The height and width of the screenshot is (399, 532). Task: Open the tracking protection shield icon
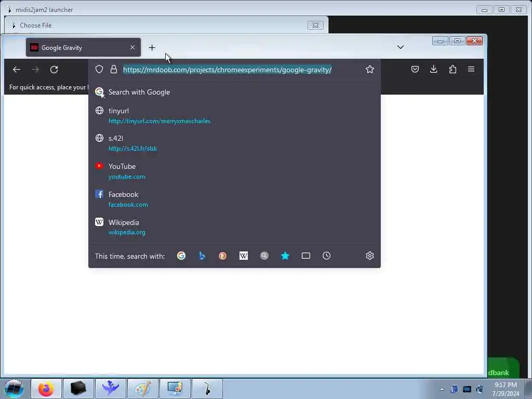point(99,69)
